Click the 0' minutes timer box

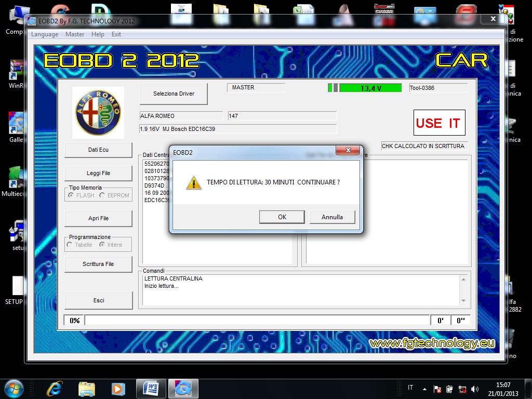[441, 320]
